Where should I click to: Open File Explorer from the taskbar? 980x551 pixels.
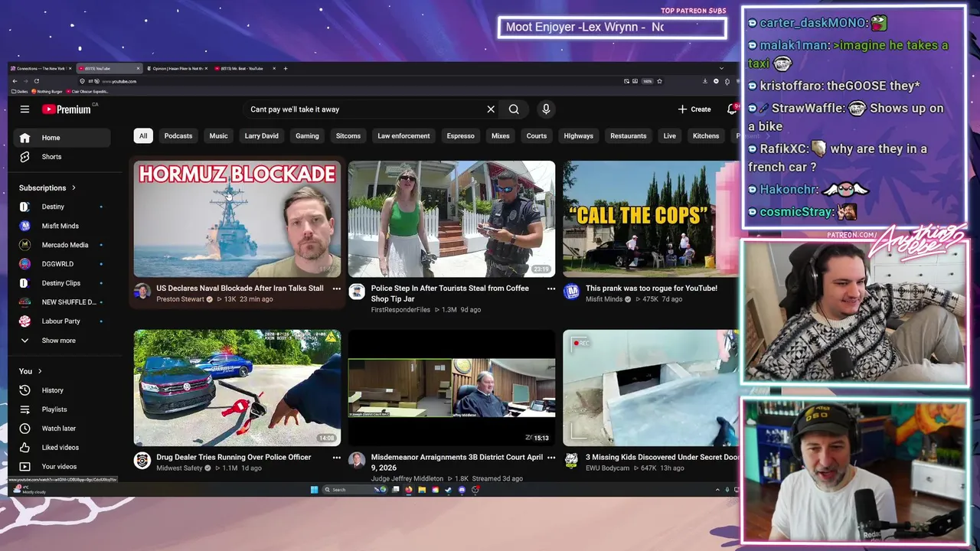422,490
